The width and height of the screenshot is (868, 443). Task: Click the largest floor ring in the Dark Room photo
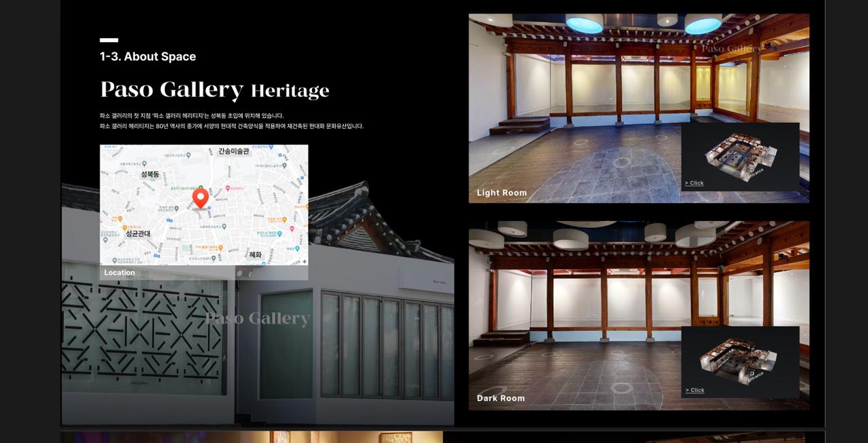621,388
